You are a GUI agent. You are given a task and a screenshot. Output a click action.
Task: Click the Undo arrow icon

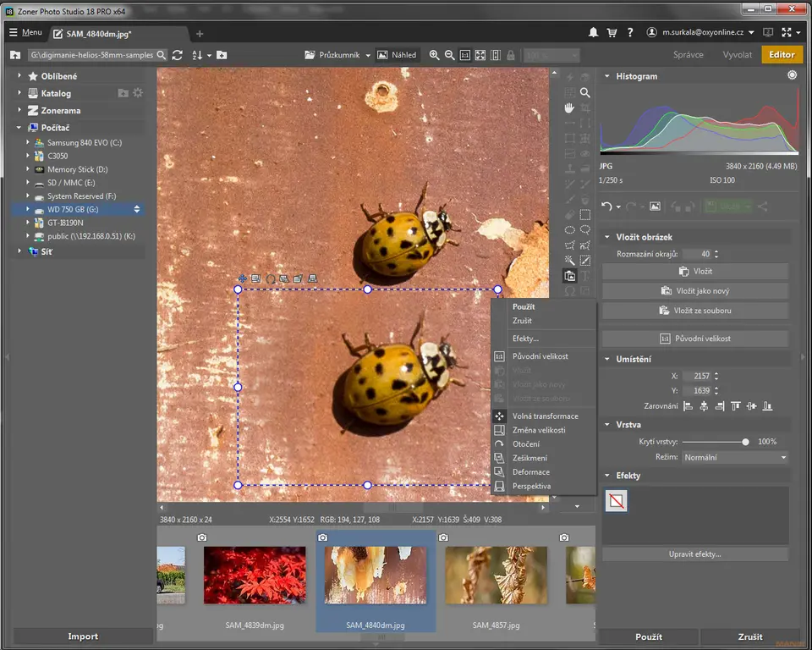click(x=606, y=206)
